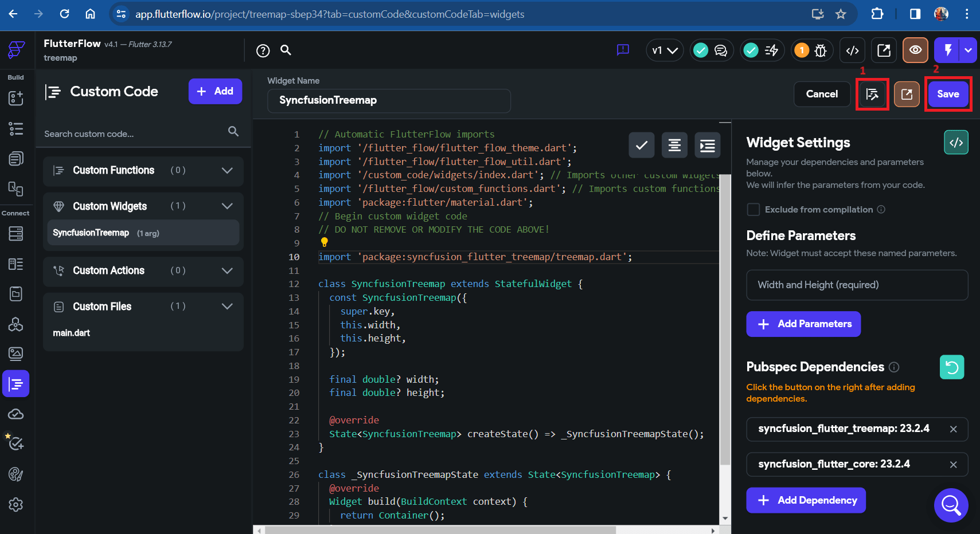The image size is (980, 534).
Task: Open App Values icon in sidebar
Action: [x=16, y=294]
